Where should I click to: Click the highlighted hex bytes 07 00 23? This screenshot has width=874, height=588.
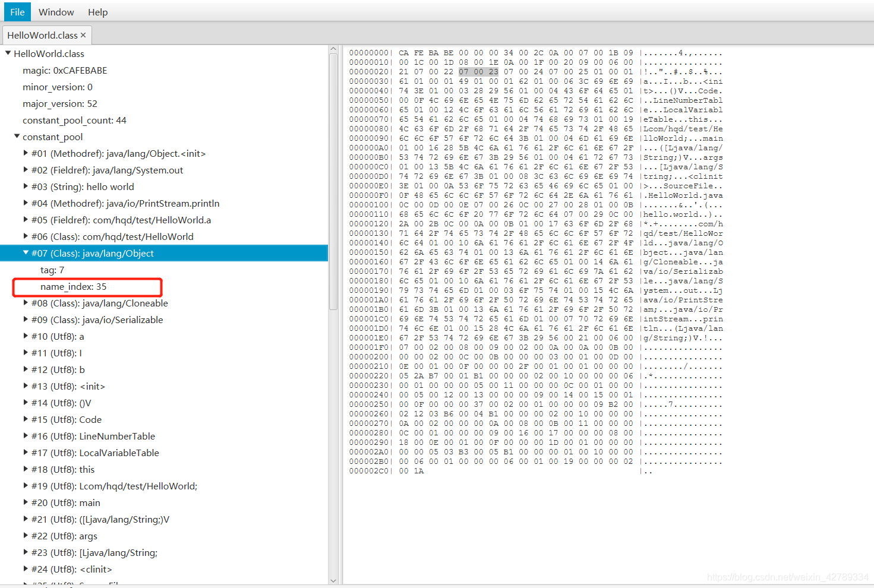478,72
